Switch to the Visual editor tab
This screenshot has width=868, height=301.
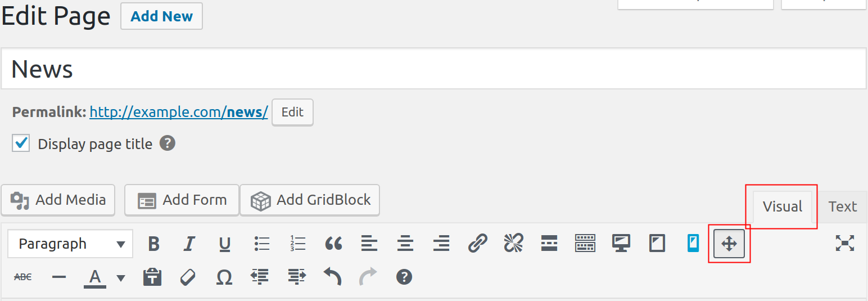782,206
